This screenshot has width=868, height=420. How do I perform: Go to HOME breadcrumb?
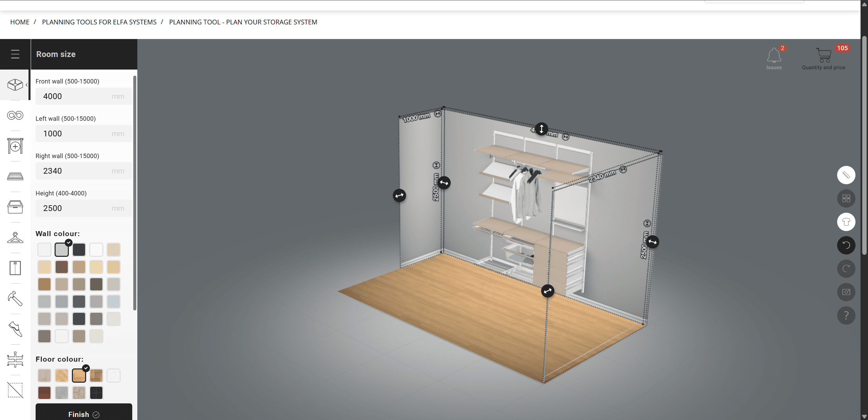(20, 22)
